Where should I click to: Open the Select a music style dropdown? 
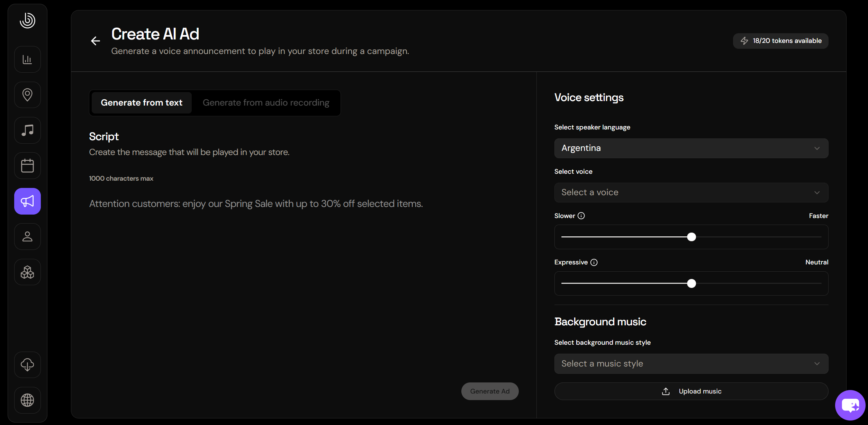(x=691, y=364)
